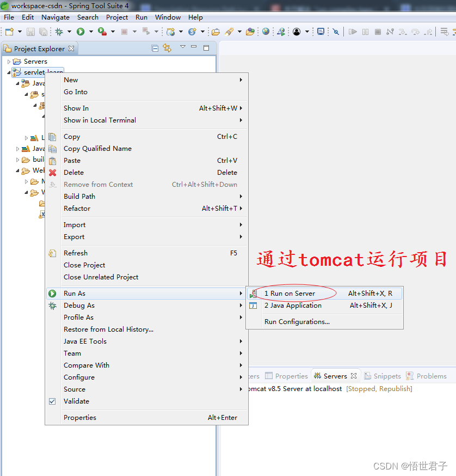The width and height of the screenshot is (456, 476).
Task: Close the Project Explorer tab
Action: 71,48
